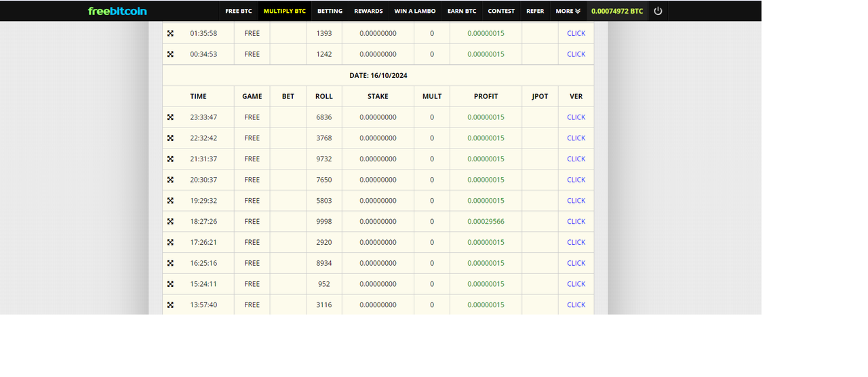
Task: Go to the CONTEST page
Action: click(501, 11)
